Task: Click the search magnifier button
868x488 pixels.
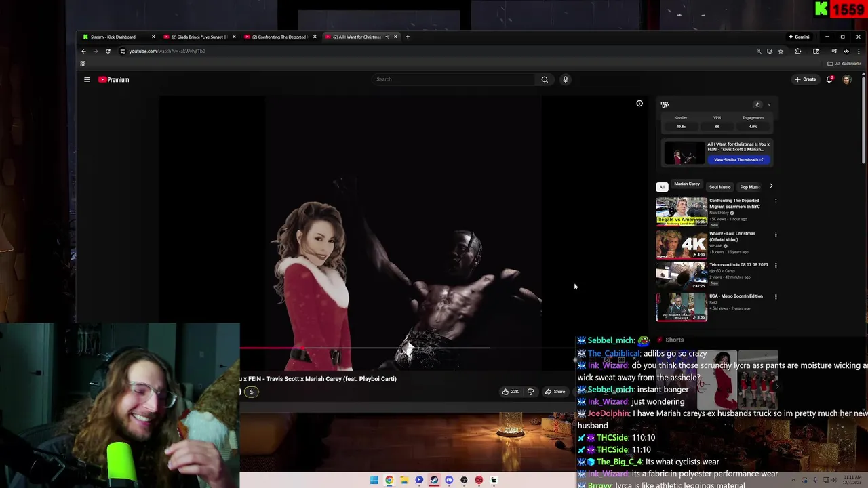Action: (545, 79)
